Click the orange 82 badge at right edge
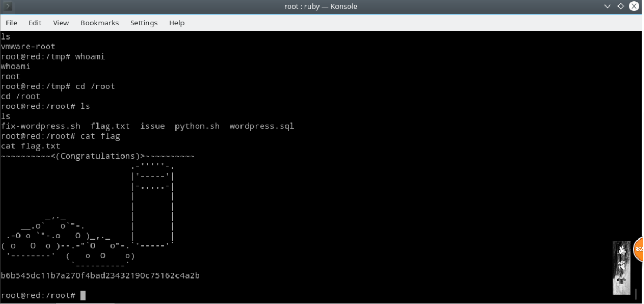Screen dimensions: 644x304 [x=639, y=249]
